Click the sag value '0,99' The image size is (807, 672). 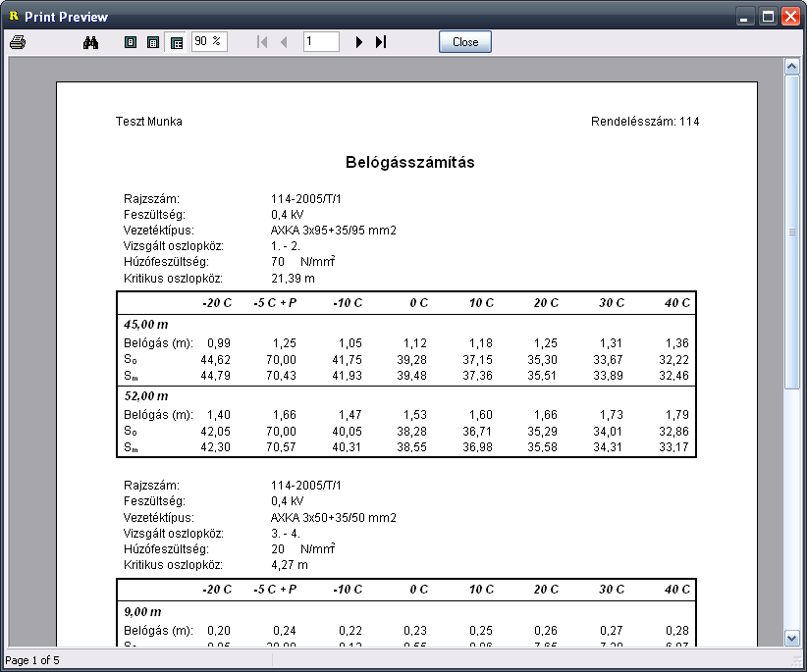[219, 343]
